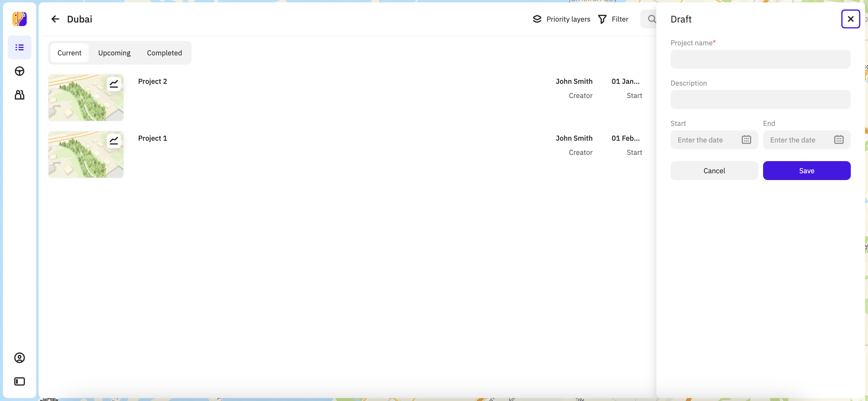
Task: Click the app logo icon
Action: point(20,19)
